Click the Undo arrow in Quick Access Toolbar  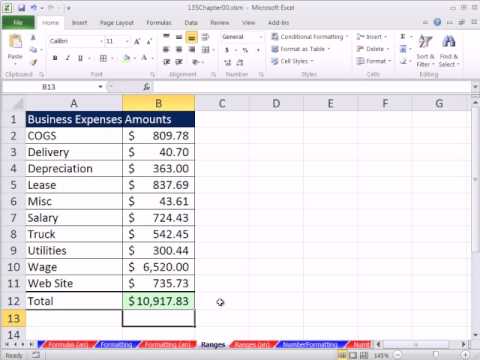pyautogui.click(x=34, y=7)
